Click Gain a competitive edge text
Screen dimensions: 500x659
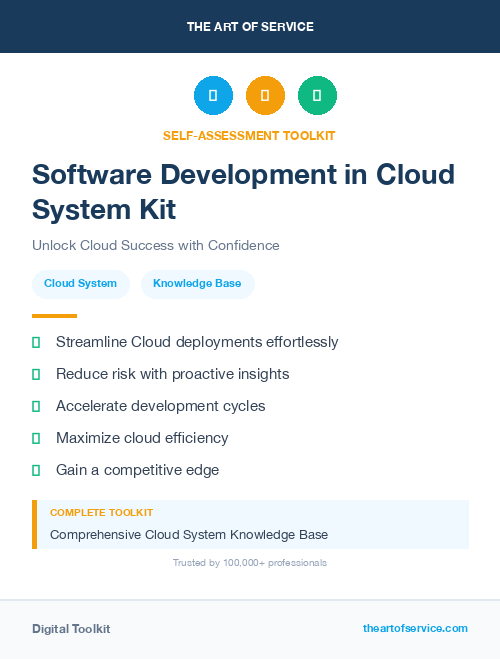137,470
